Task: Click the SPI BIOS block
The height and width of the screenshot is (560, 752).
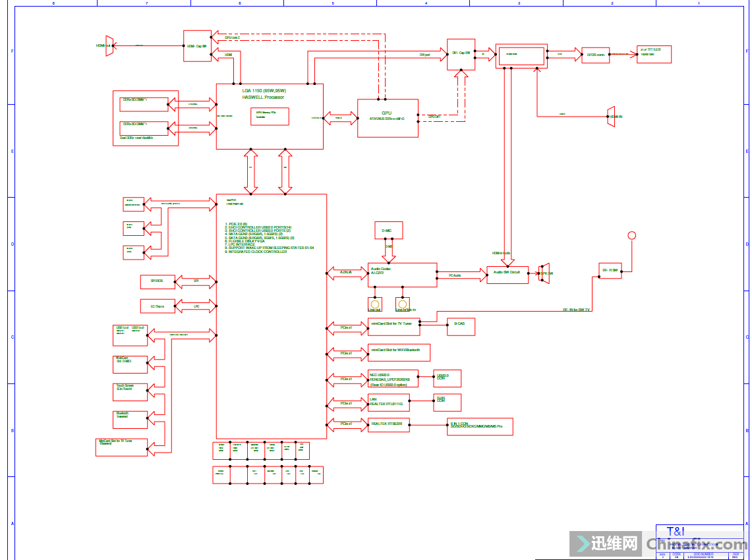Action: click(x=156, y=281)
